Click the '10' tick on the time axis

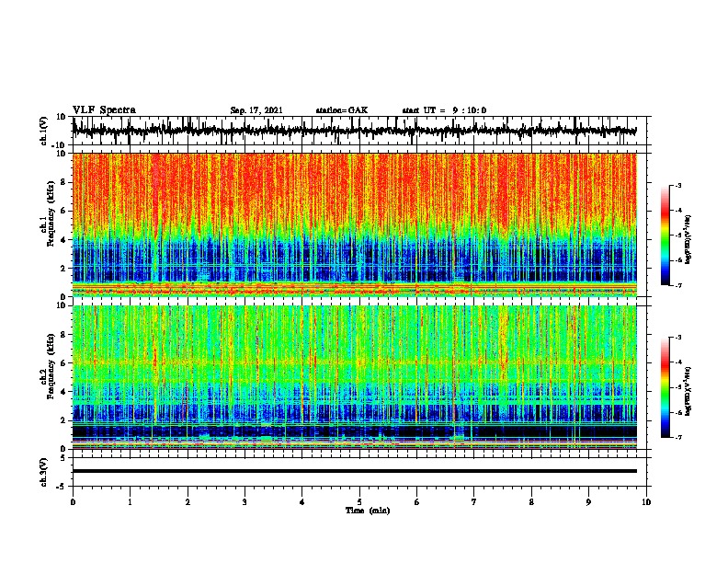tap(646, 502)
